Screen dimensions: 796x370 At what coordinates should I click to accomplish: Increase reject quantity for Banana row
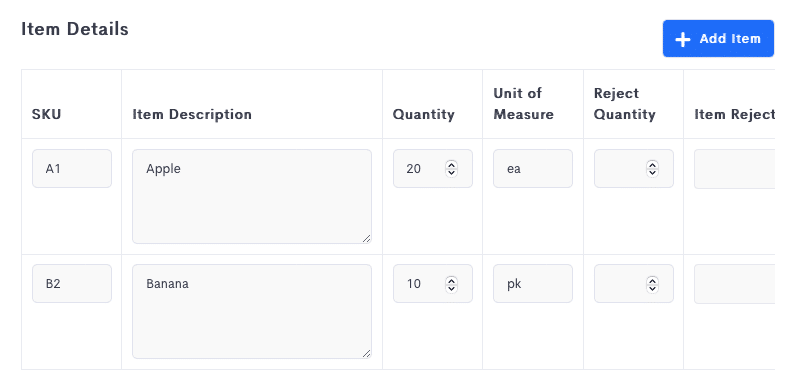coord(652,280)
